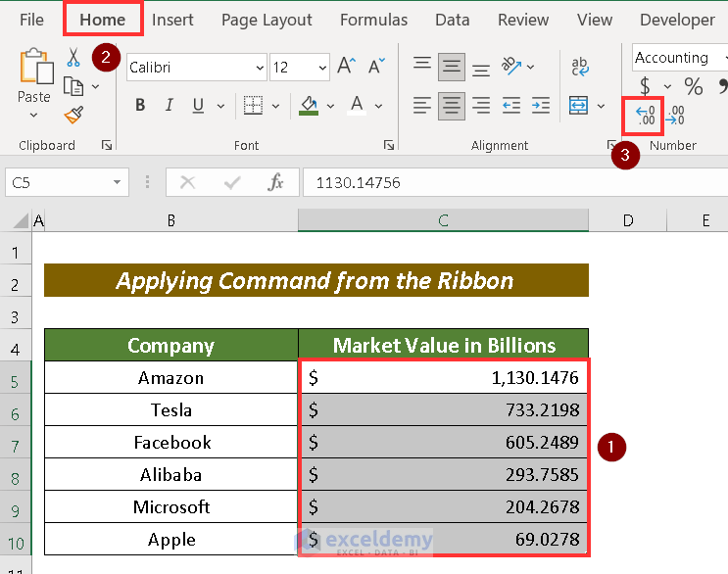Screen dimensions: 728x574
Task: Select the Format Painter brush icon
Action: point(73,115)
